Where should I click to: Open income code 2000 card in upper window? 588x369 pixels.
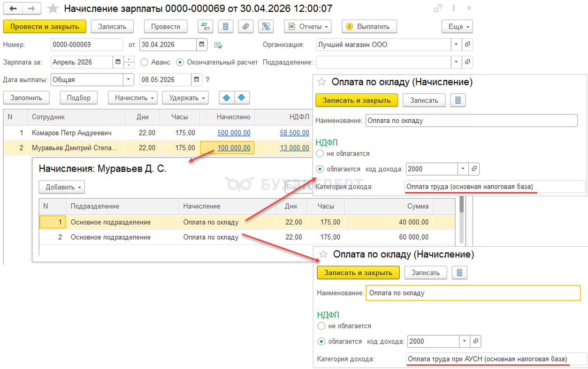tap(474, 168)
